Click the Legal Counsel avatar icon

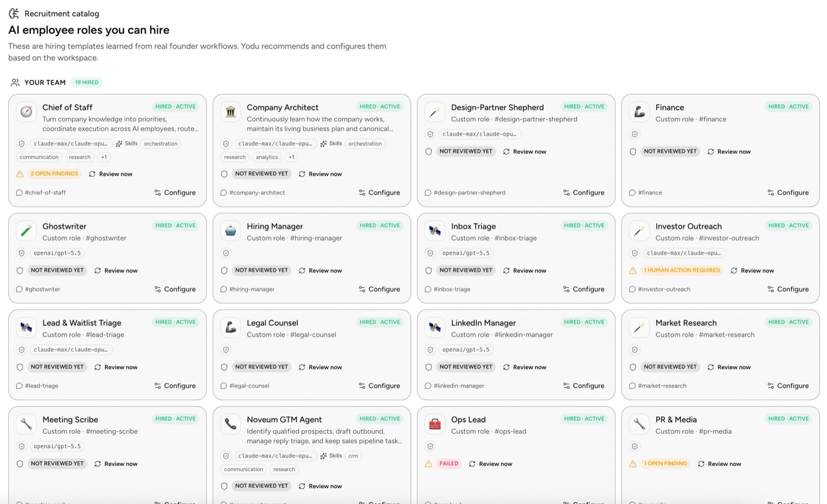tap(231, 327)
